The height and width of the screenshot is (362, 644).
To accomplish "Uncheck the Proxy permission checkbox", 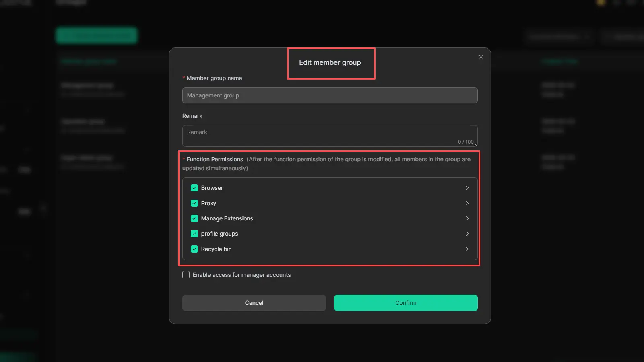I will tap(194, 203).
